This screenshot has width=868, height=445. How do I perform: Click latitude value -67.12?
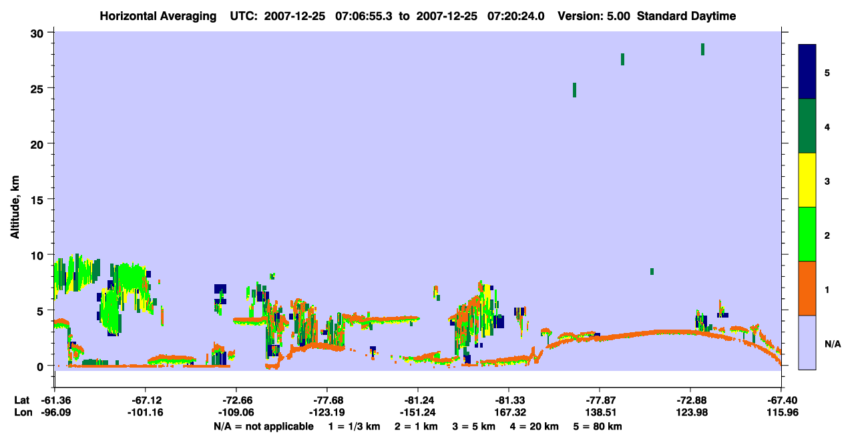coord(146,400)
